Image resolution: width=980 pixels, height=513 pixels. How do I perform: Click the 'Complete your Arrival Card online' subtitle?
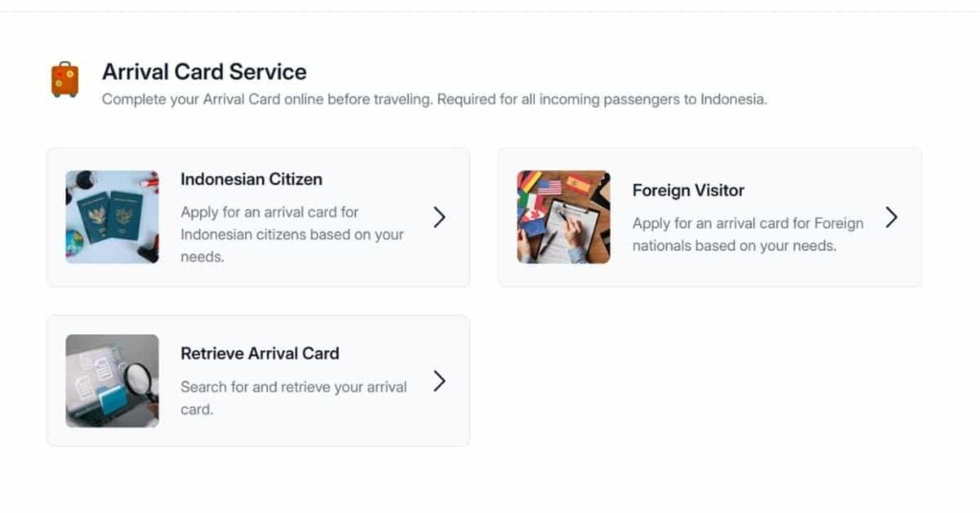pyautogui.click(x=434, y=99)
